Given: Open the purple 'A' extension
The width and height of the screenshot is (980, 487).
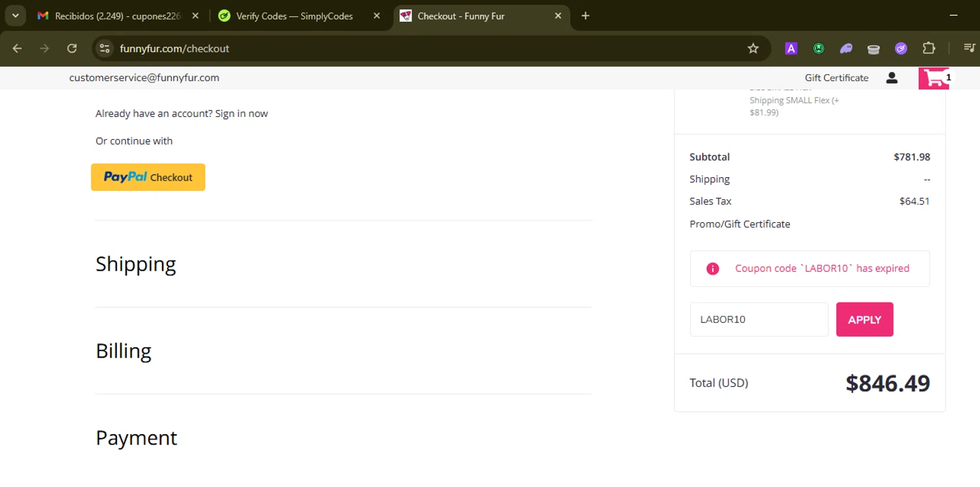Looking at the screenshot, I should pyautogui.click(x=791, y=48).
